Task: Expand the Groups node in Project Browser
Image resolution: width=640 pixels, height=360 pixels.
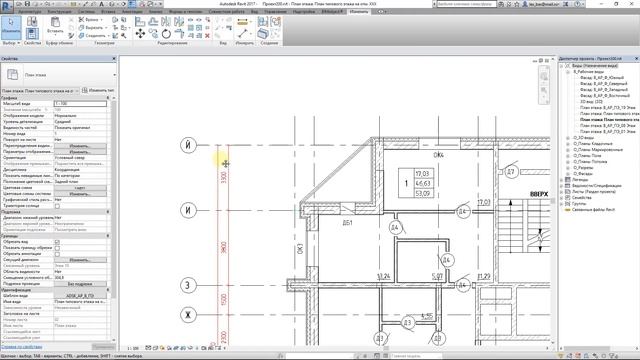Action: click(562, 204)
